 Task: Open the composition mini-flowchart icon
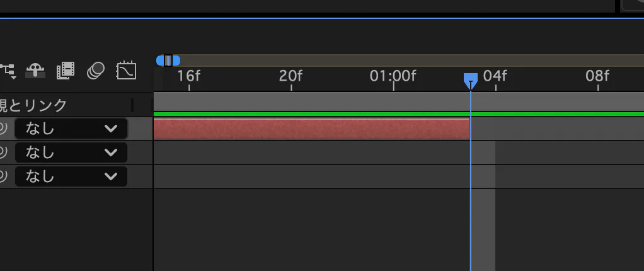point(8,71)
